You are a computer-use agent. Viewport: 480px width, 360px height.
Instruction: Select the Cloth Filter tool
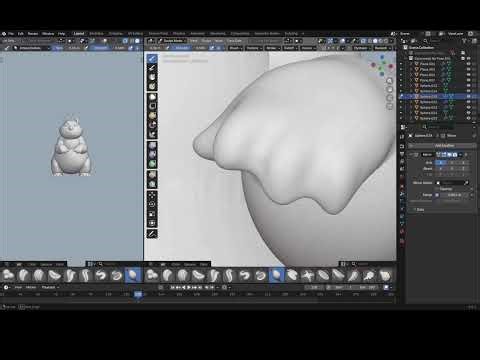click(x=152, y=155)
